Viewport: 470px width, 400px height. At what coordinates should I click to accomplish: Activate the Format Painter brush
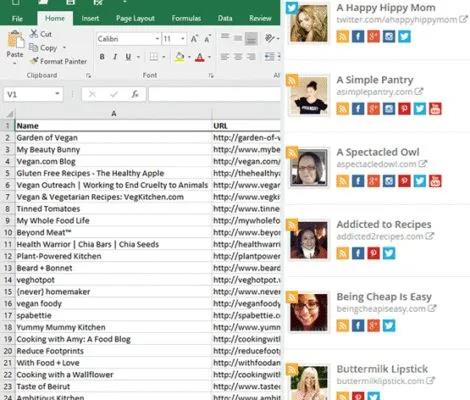coord(34,61)
